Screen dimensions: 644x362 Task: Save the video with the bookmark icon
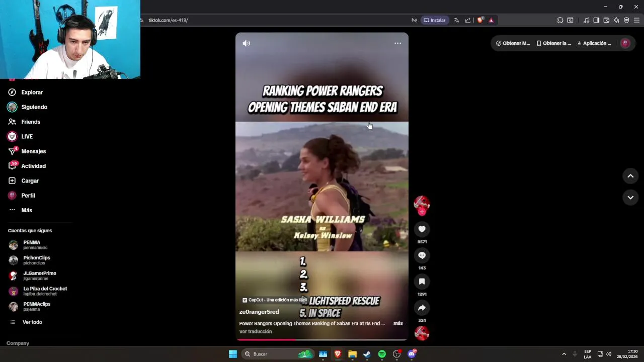click(x=422, y=282)
